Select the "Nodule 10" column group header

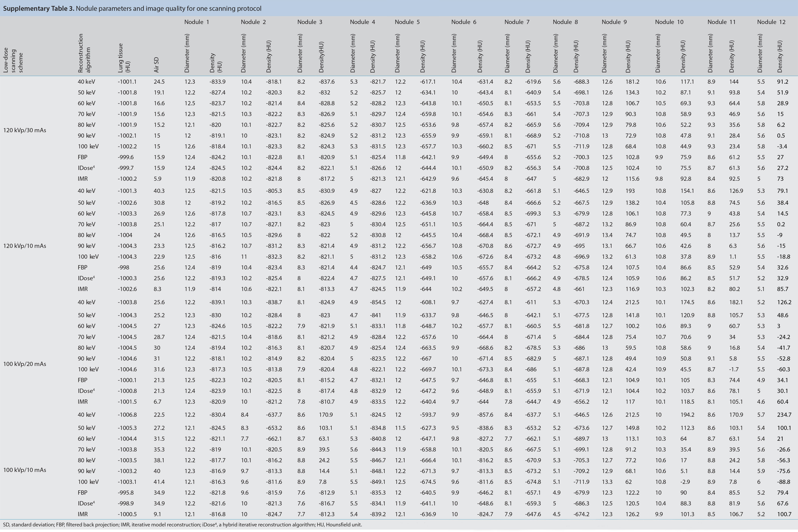[669, 22]
